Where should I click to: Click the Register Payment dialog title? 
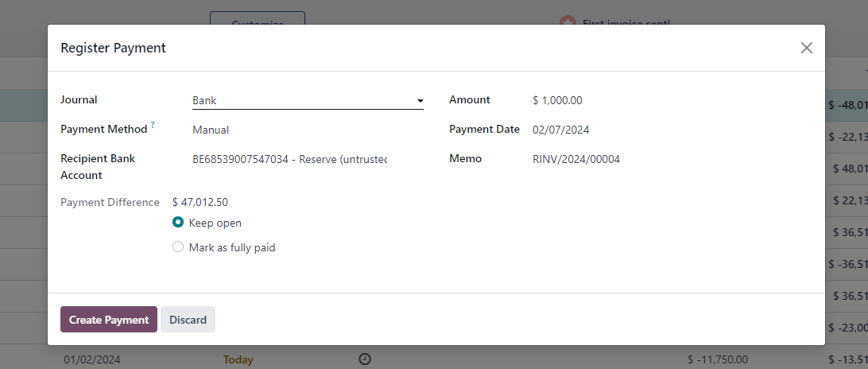click(x=113, y=48)
